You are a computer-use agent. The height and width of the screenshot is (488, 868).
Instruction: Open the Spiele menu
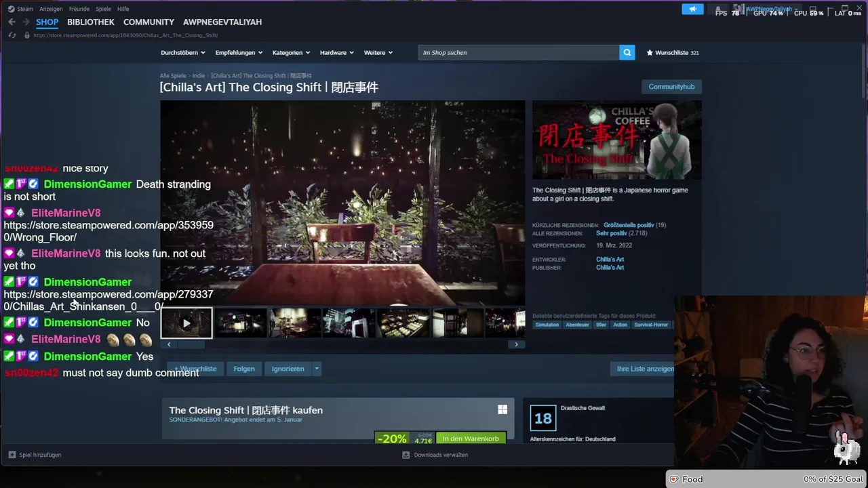click(103, 9)
